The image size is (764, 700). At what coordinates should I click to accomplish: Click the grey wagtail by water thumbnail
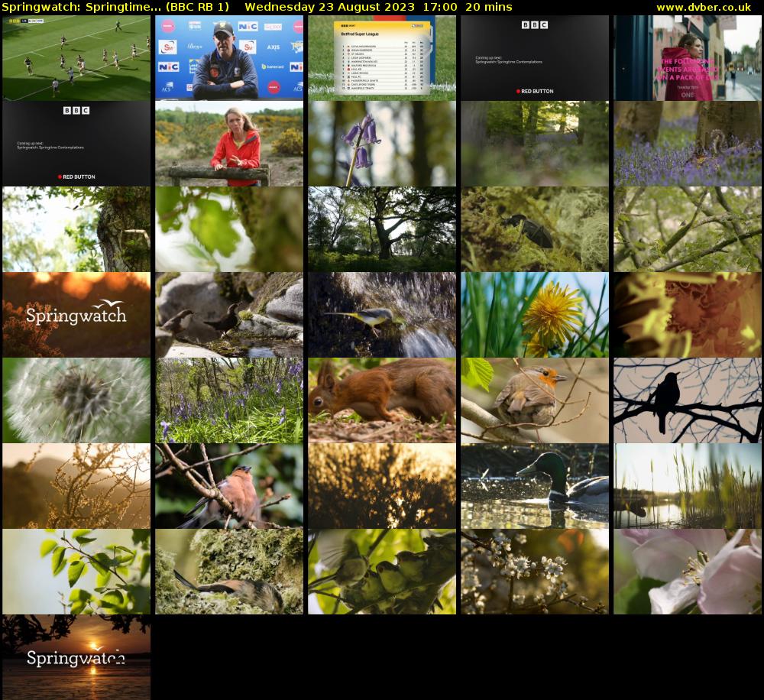click(382, 315)
